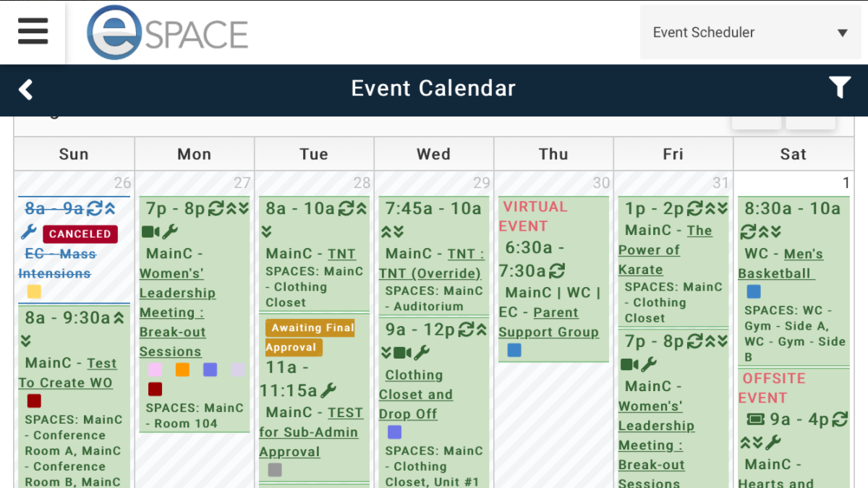This screenshot has width=868, height=488.
Task: Expand Wednesday 7:45a - 10a event chevrons
Action: point(392,231)
